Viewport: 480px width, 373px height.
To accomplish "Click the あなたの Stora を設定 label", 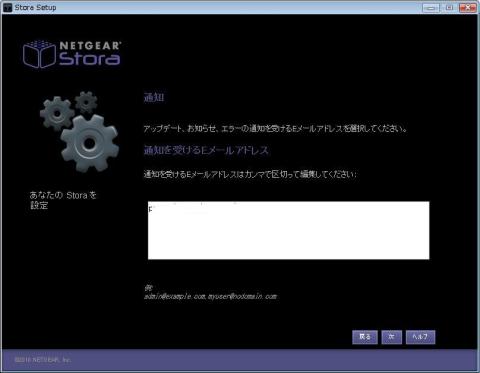I will click(63, 200).
